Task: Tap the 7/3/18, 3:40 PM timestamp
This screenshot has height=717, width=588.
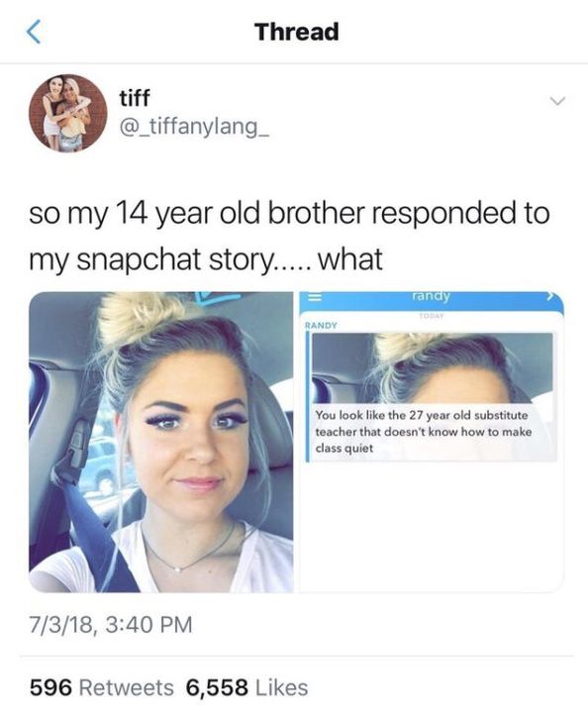Action: coord(111,625)
